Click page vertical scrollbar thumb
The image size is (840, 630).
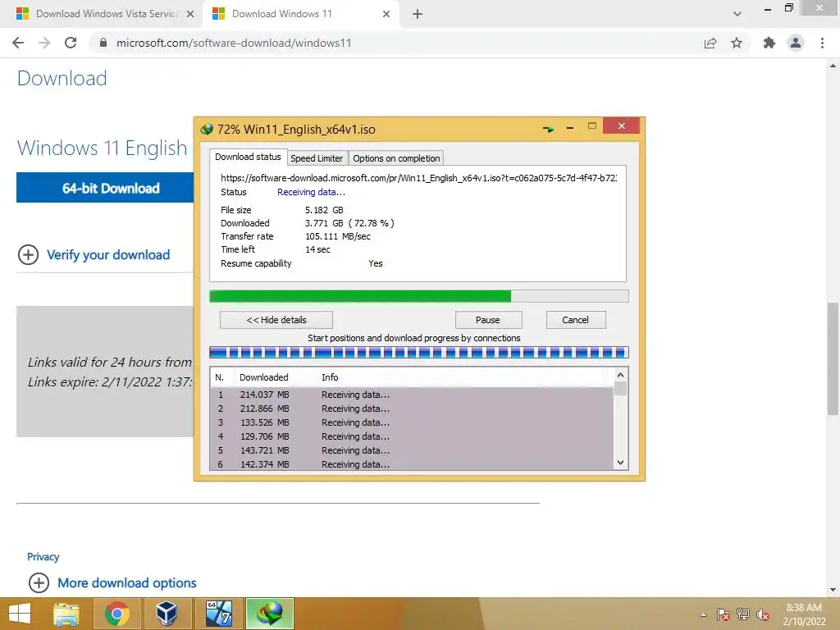[x=833, y=358]
